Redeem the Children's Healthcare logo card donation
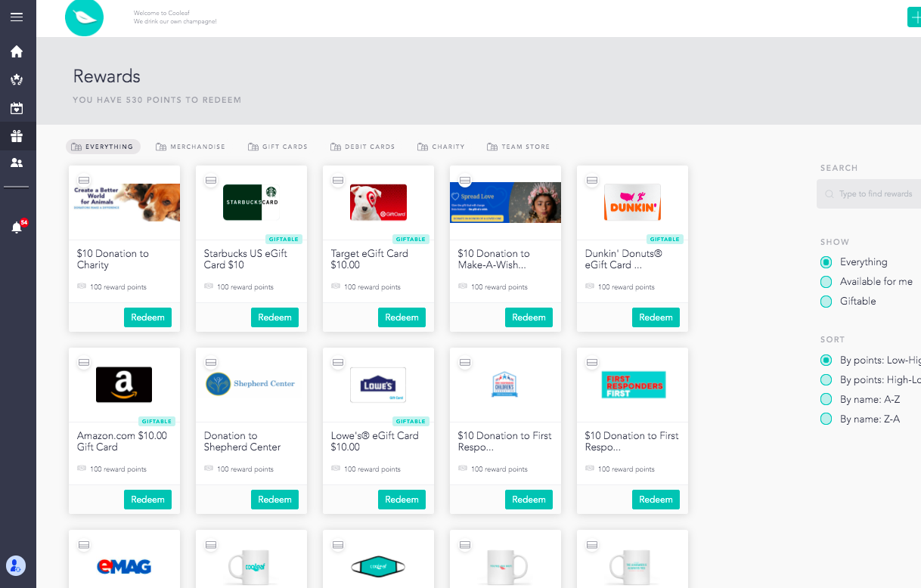Viewport: 921px width, 588px height. pos(529,500)
